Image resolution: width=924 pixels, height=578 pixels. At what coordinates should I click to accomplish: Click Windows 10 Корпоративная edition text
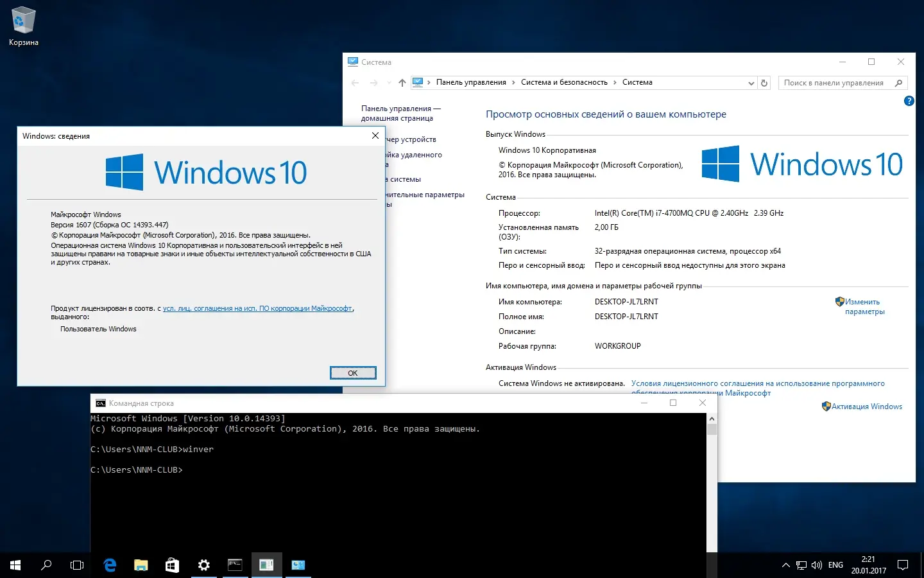[547, 150]
